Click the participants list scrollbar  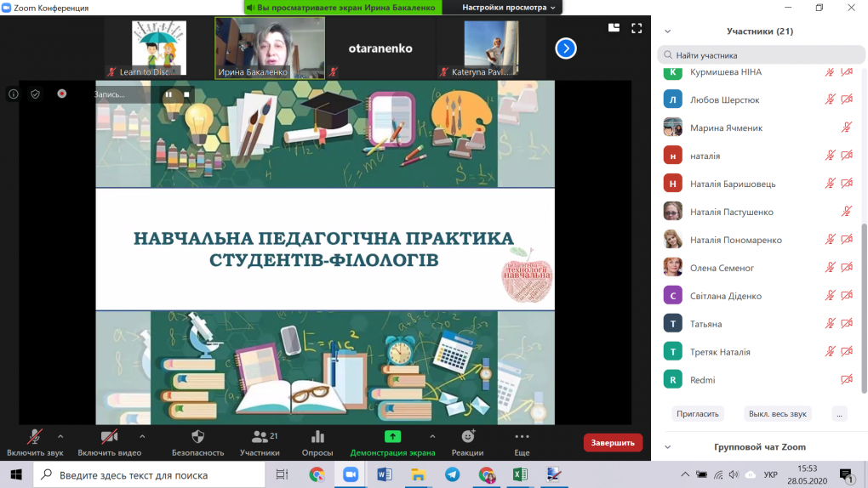coord(864,308)
